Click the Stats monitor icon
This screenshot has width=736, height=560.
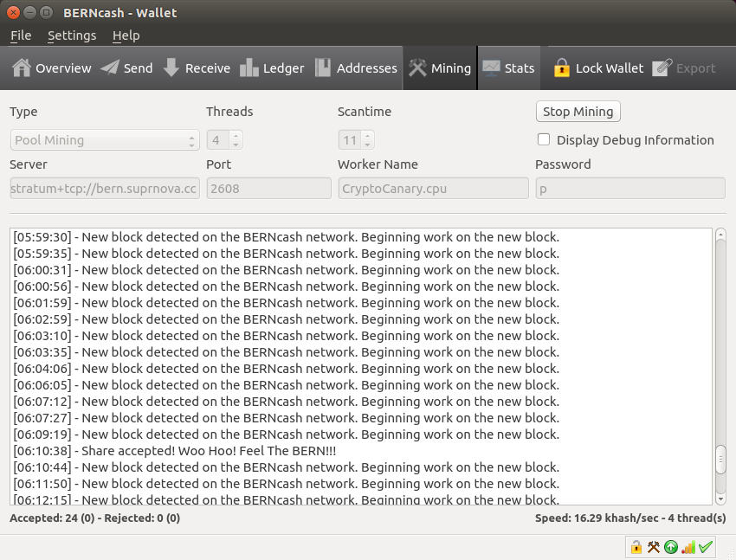click(x=492, y=68)
